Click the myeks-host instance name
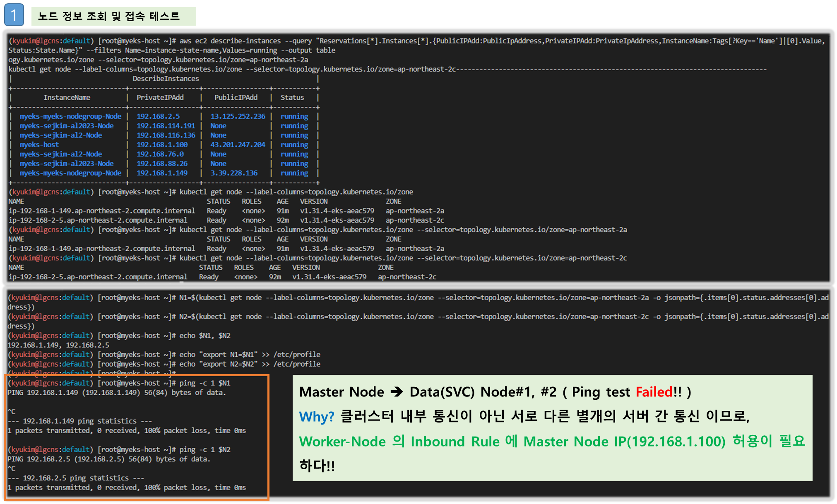Viewport: 837px width, 504px height. click(x=39, y=145)
